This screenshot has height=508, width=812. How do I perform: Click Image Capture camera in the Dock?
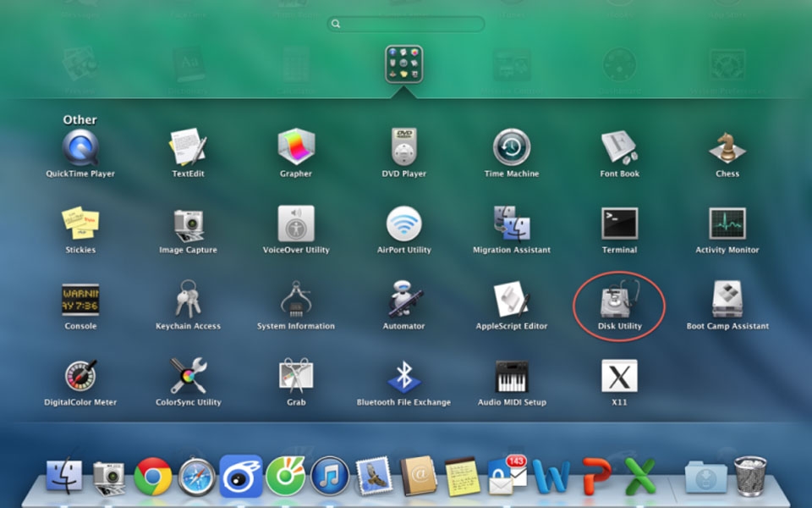click(109, 478)
